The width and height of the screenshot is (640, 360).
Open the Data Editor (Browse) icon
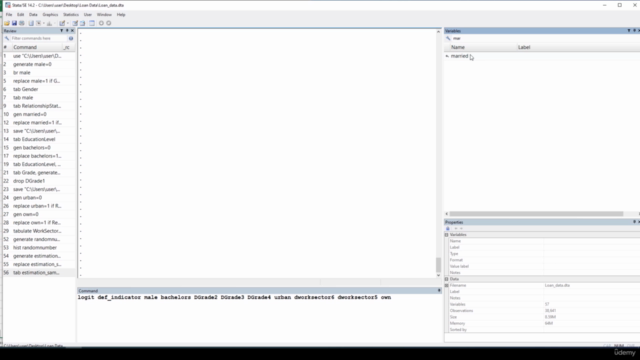coord(82,23)
